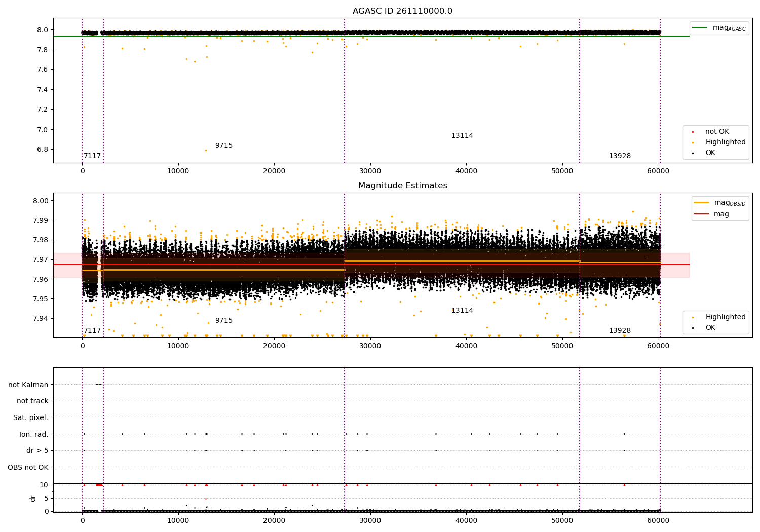Click y-axis tick 7.98 on Magnitude Estimates plot
The image size is (760, 532).
(41, 240)
